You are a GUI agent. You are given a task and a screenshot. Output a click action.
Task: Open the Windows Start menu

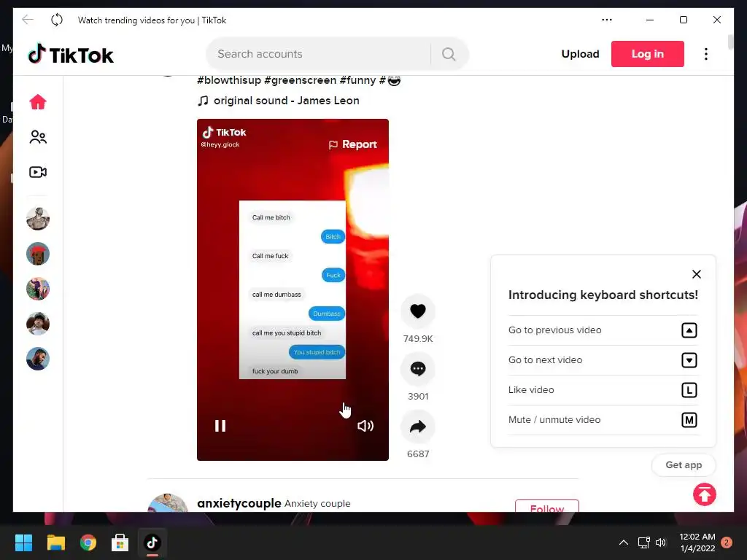pyautogui.click(x=23, y=542)
